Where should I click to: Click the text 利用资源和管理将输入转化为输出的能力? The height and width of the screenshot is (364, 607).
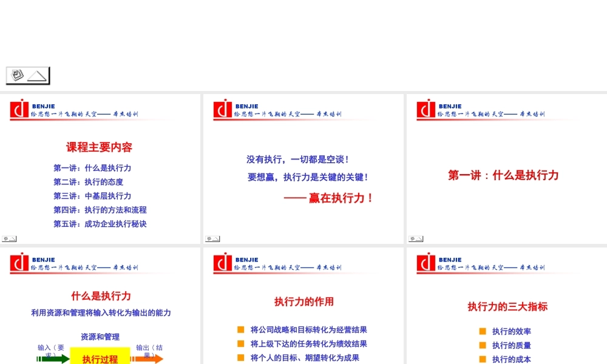click(x=101, y=312)
